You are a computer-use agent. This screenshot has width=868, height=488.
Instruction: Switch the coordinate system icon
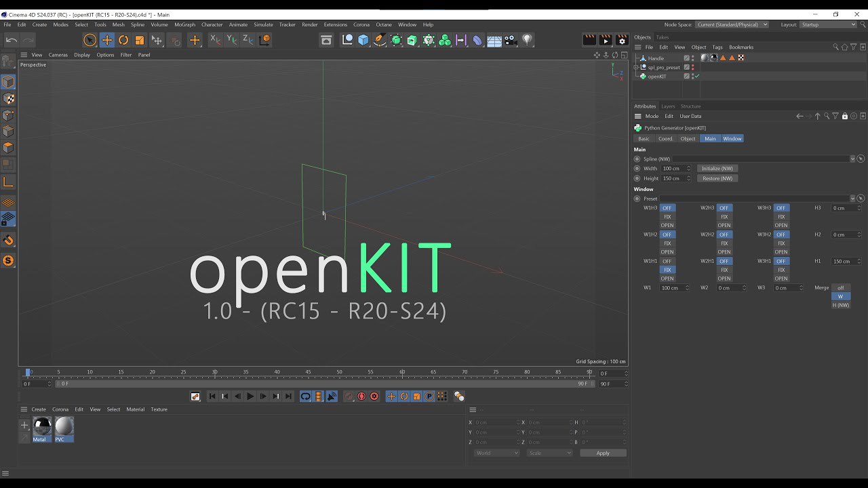[264, 40]
